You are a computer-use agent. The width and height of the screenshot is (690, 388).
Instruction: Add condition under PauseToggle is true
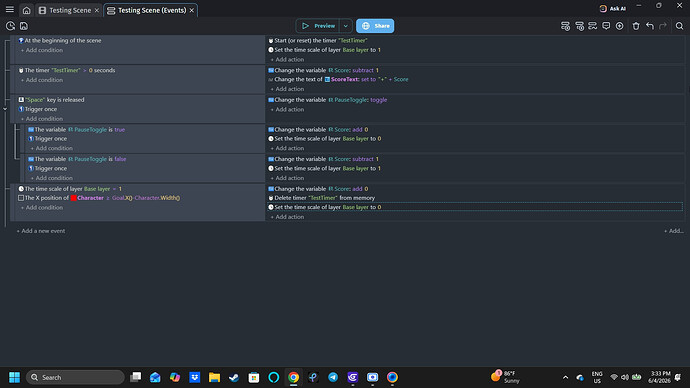52,148
